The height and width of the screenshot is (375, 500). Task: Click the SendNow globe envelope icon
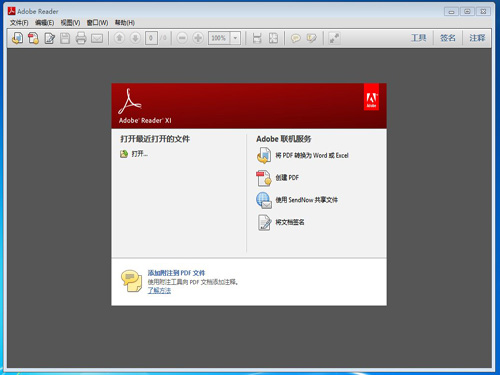point(264,200)
